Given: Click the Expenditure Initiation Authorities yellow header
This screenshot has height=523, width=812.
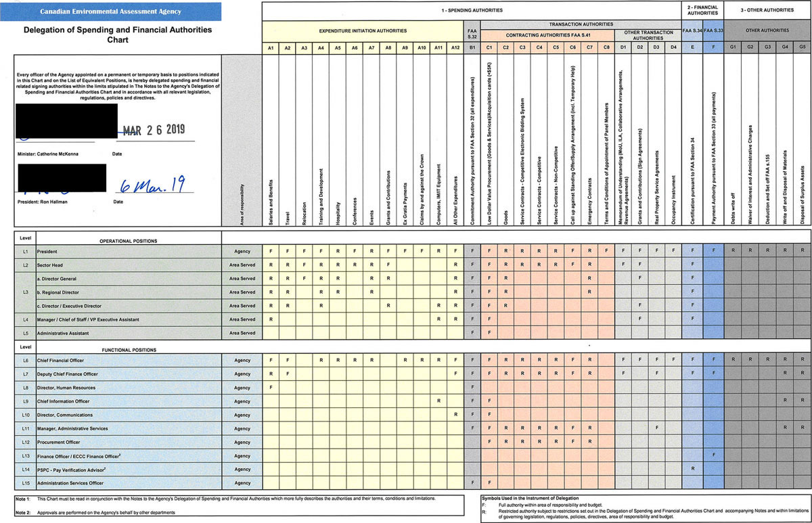Looking at the screenshot, I should pyautogui.click(x=363, y=30).
